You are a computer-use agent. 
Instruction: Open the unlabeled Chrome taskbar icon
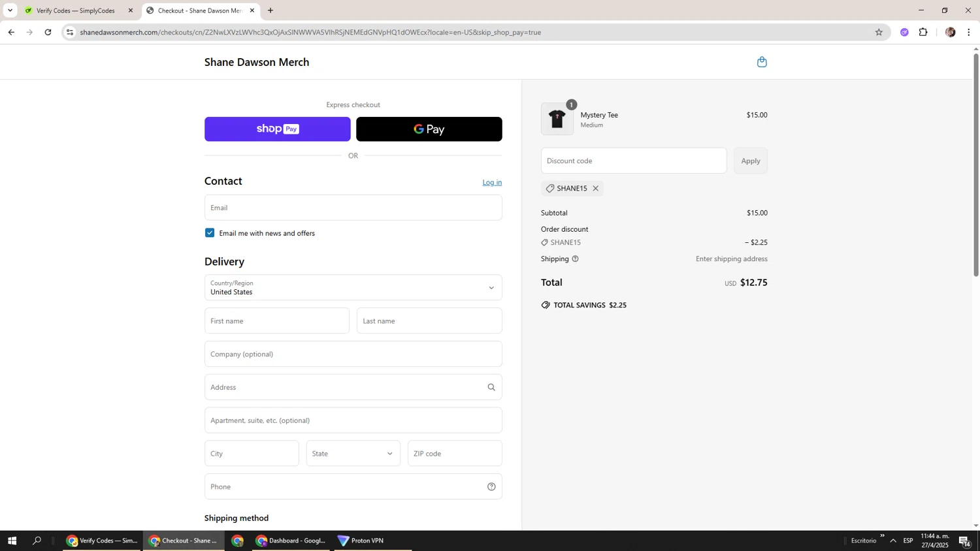pos(237,541)
